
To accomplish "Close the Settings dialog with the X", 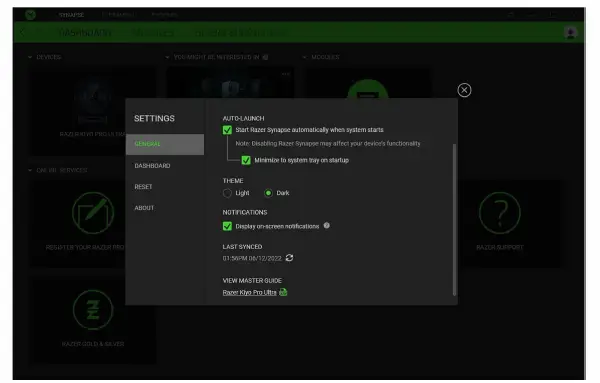I will [x=464, y=90].
